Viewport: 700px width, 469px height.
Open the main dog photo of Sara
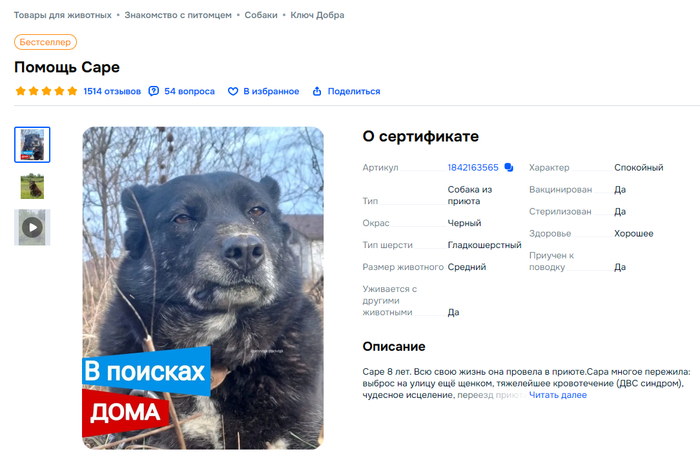(x=203, y=288)
